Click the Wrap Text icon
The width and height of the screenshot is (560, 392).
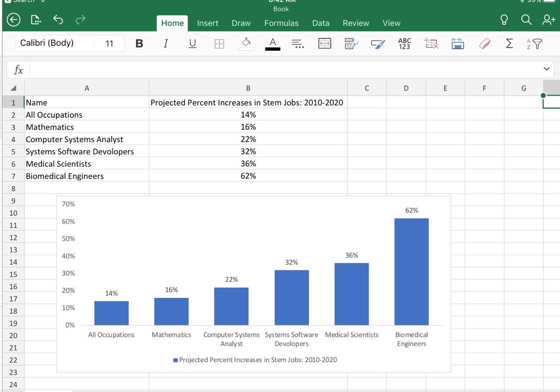pyautogui.click(x=351, y=44)
